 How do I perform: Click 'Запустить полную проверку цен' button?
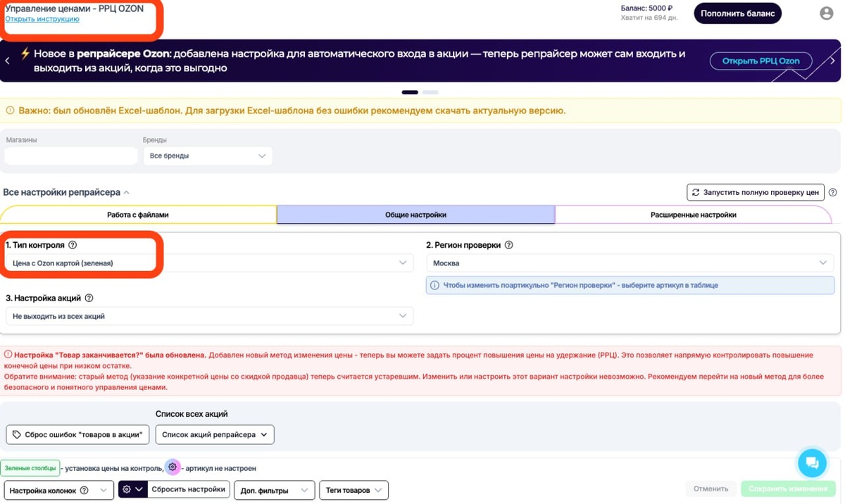coord(756,192)
